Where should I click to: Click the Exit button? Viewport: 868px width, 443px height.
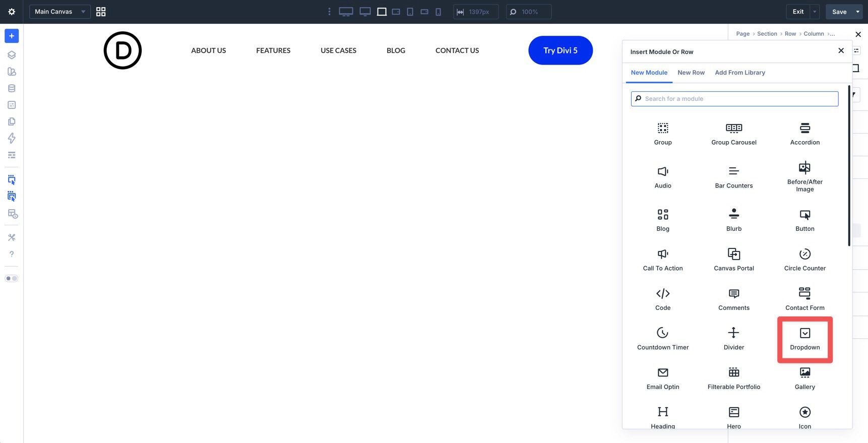point(798,12)
